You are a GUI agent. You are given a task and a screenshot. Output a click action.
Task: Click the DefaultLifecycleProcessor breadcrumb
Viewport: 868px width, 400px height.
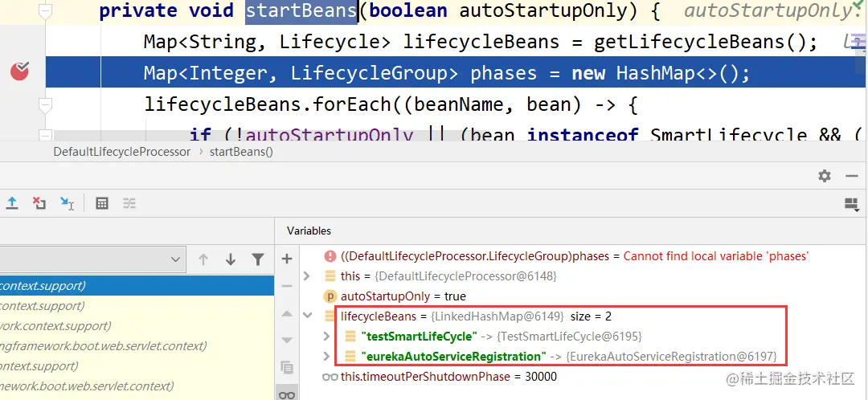pyautogui.click(x=122, y=152)
